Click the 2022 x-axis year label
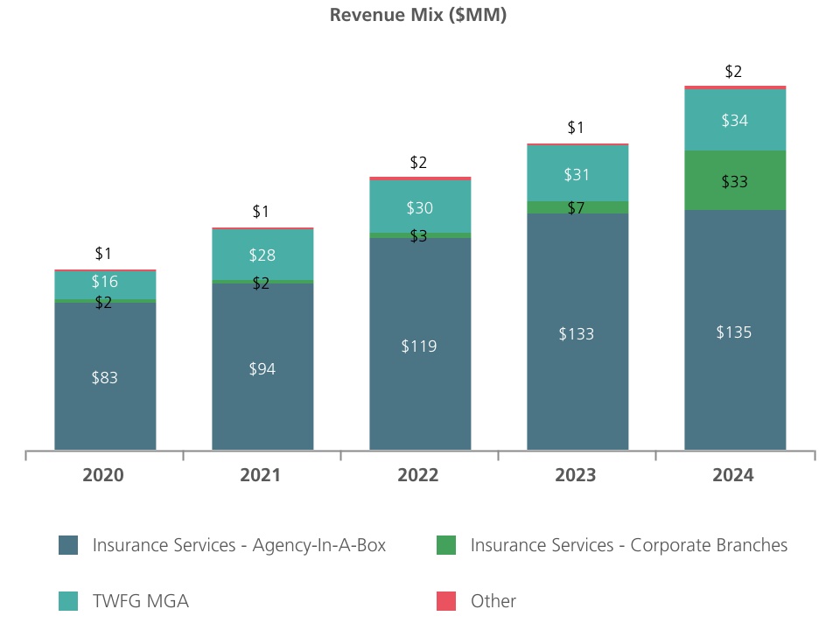 418,475
